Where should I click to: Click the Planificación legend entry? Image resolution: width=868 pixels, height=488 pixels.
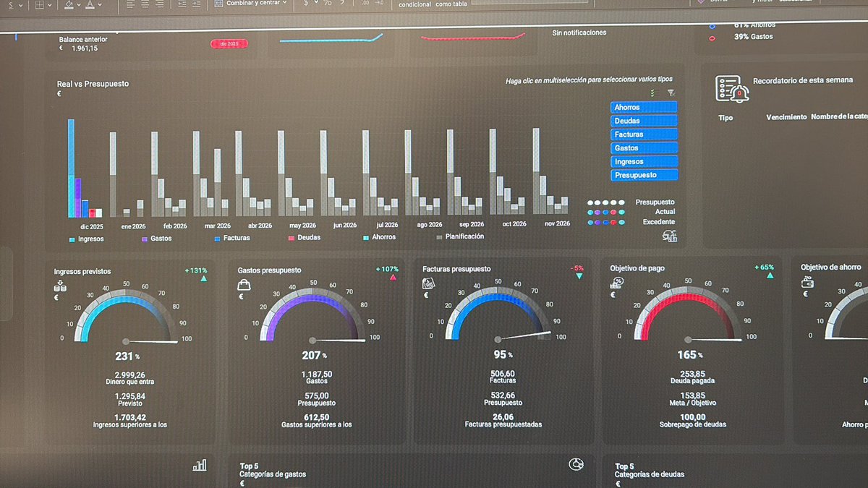click(x=460, y=236)
